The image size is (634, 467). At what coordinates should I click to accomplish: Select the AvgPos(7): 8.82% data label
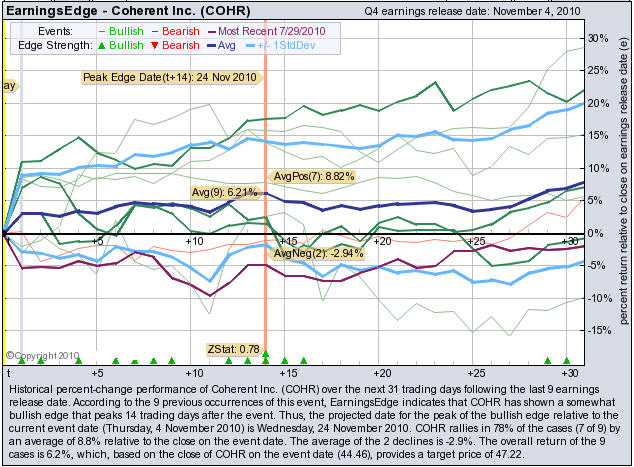tap(314, 177)
